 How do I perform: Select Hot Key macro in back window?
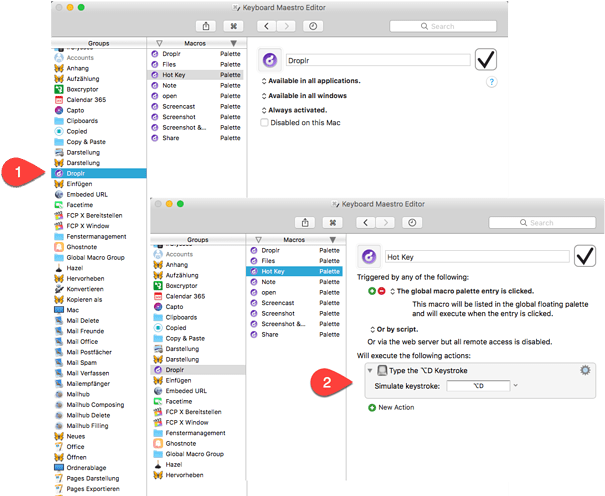click(x=196, y=75)
